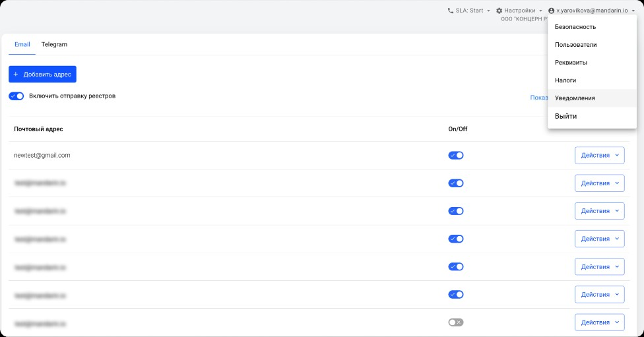
Task: Choose Пользователи in the account menu
Action: [575, 45]
